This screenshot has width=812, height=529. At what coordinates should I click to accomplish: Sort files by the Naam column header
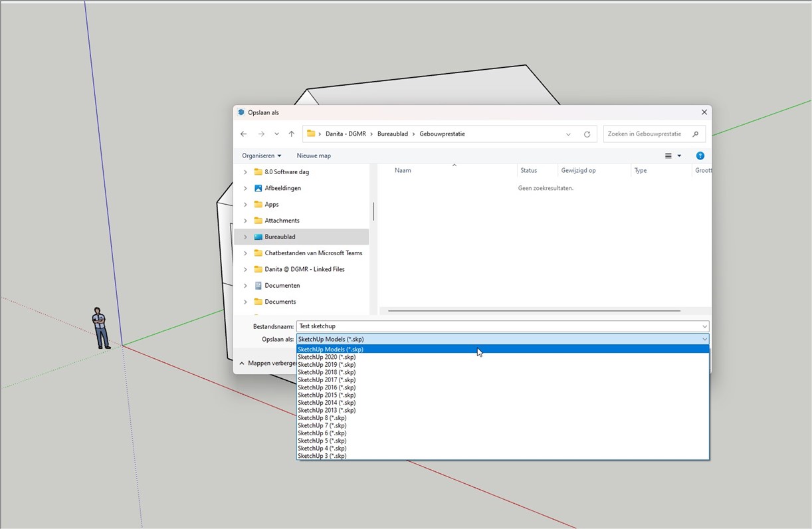coord(403,171)
